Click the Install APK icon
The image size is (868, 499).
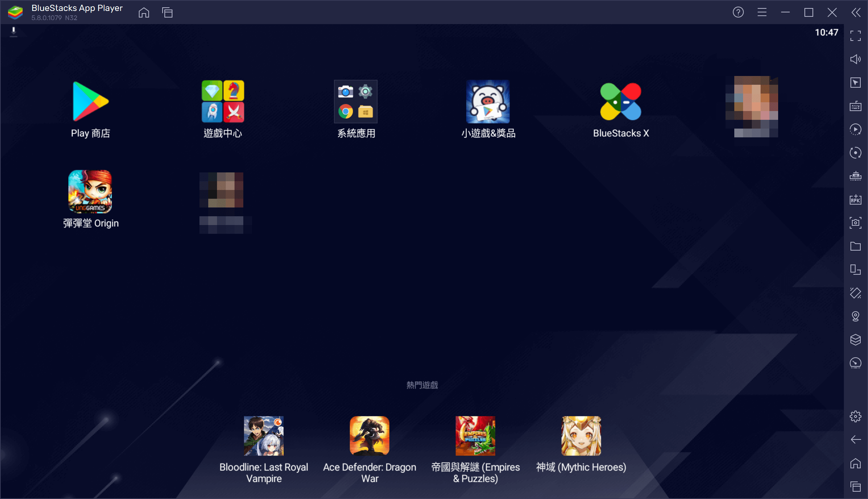856,199
